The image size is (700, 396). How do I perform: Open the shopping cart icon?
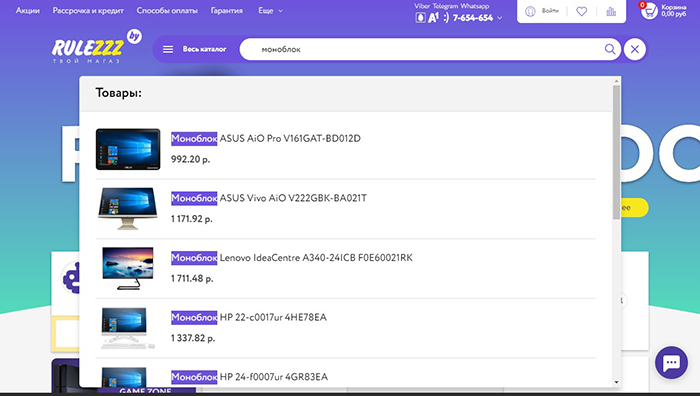click(x=649, y=10)
